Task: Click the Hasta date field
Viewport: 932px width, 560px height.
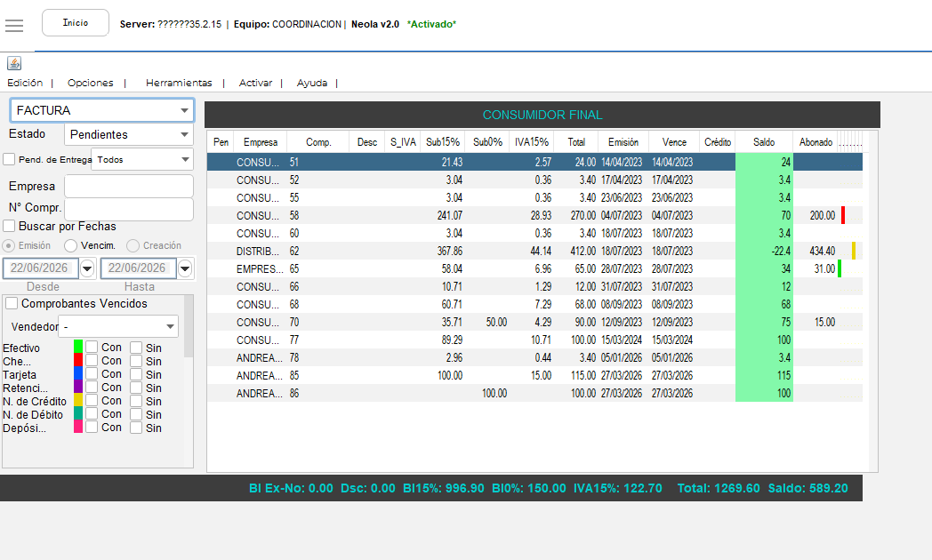Action: pyautogui.click(x=138, y=268)
